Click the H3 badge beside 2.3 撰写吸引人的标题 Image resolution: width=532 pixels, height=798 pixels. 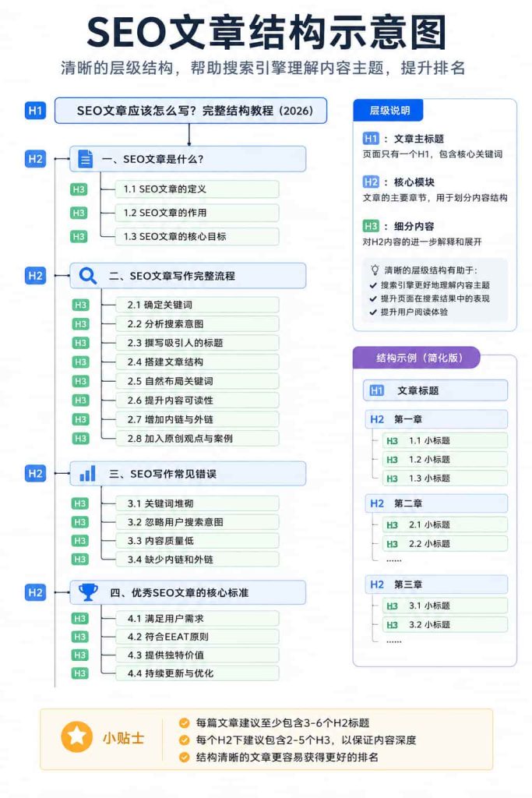pyautogui.click(x=80, y=343)
